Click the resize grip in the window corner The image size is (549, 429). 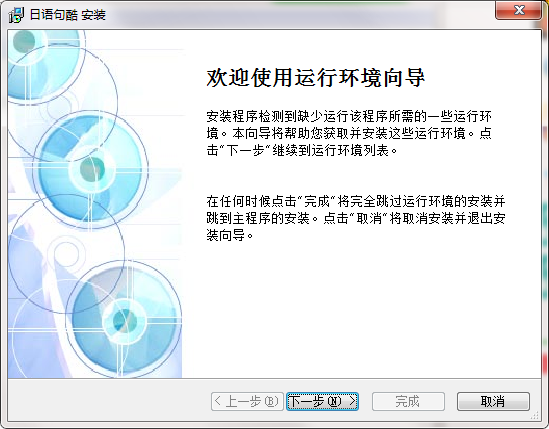pyautogui.click(x=535, y=416)
